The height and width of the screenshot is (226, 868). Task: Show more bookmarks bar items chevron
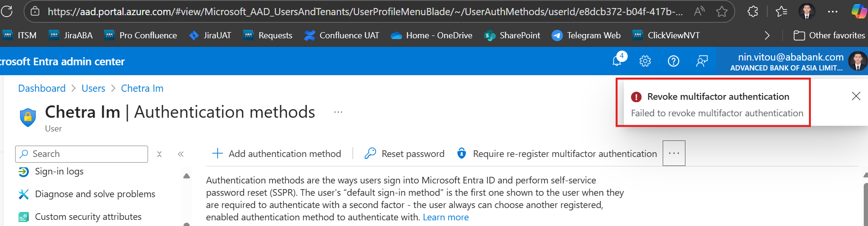[767, 35]
